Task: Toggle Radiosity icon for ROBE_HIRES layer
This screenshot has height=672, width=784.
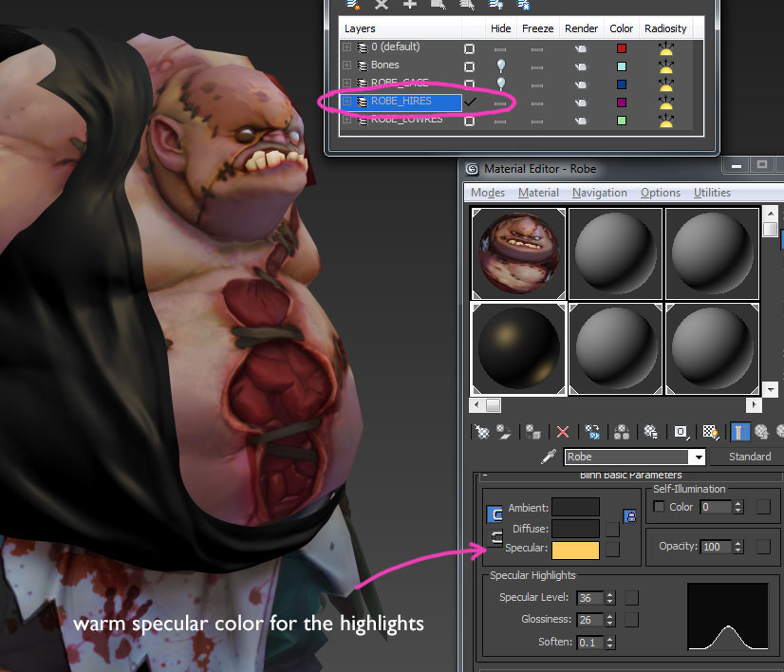Action: click(x=666, y=102)
